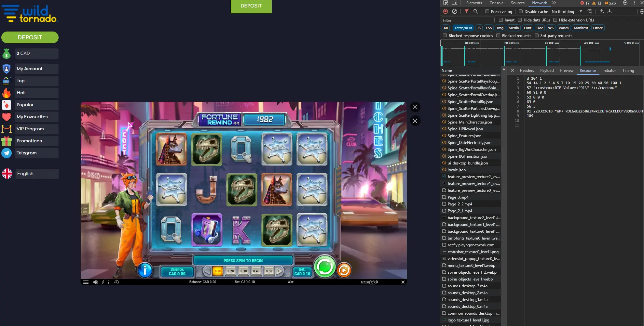Open the English language selector
This screenshot has height=326, width=644.
point(37,174)
